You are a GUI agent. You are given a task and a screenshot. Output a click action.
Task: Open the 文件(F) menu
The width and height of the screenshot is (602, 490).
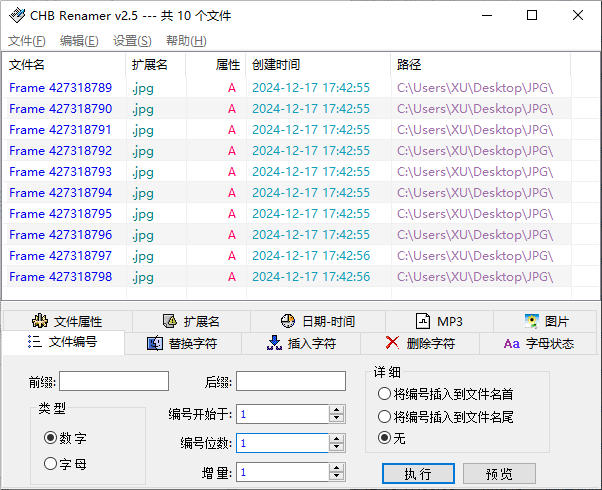(26, 41)
